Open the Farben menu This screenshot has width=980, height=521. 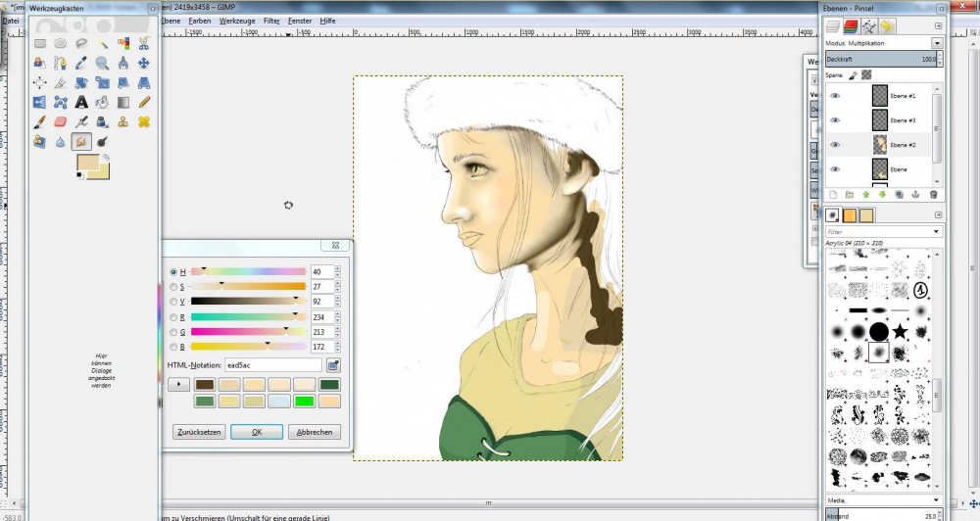pyautogui.click(x=199, y=21)
